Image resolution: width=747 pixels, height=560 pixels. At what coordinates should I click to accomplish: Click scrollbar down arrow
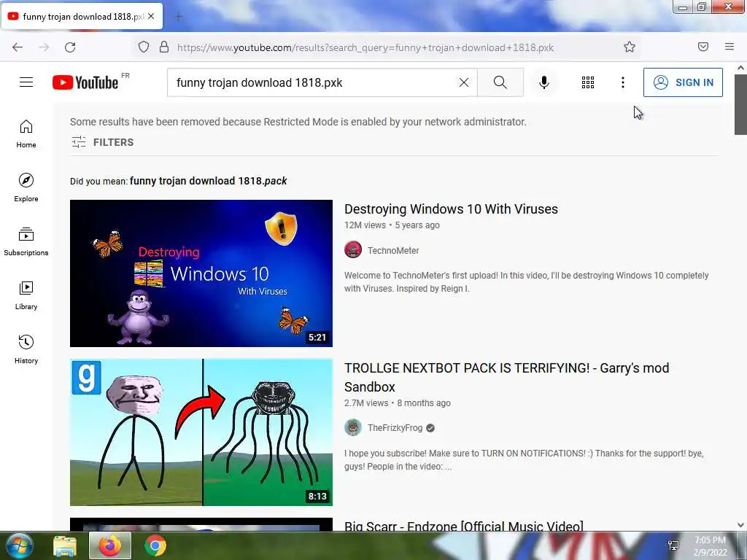tap(741, 525)
